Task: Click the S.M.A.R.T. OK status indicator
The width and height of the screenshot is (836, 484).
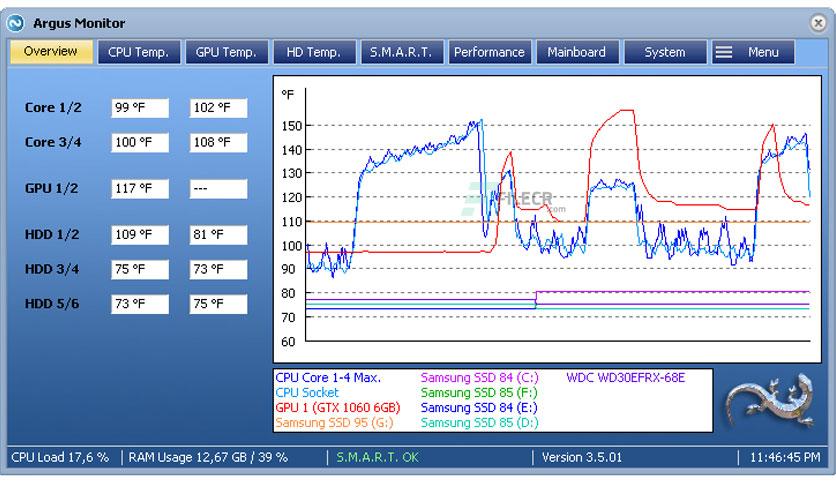Action: coord(377,457)
